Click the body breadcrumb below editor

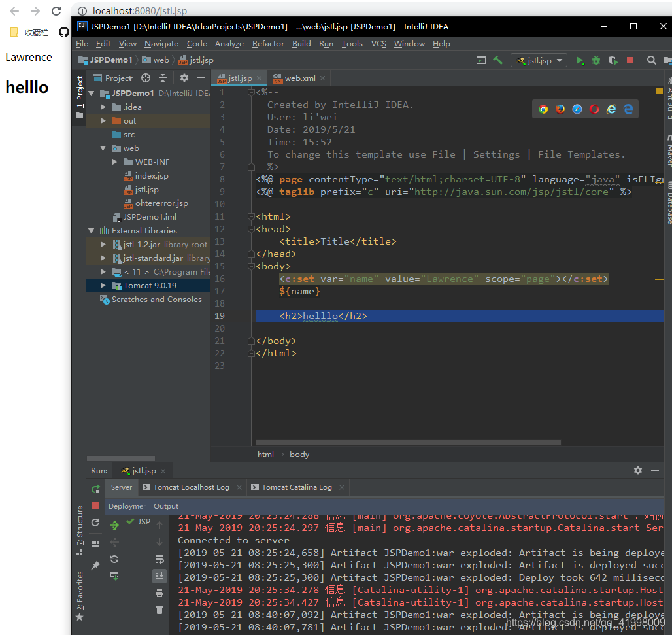pos(299,454)
